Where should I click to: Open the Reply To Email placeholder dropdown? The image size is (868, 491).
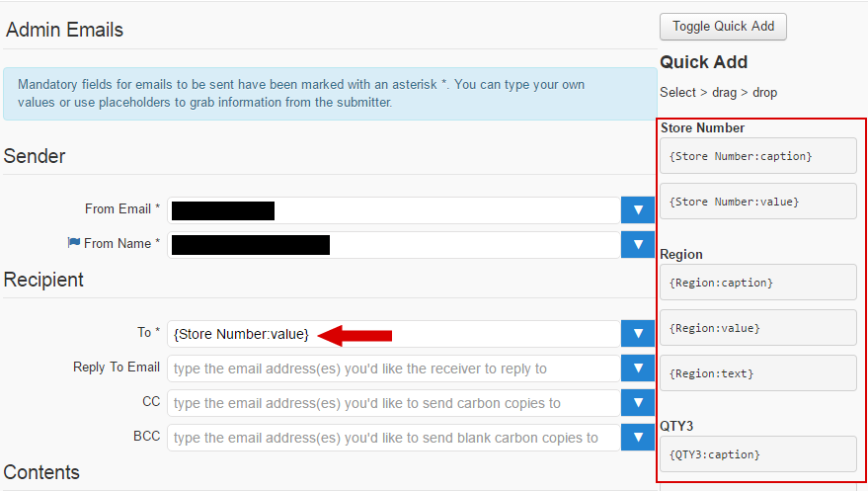tap(638, 368)
